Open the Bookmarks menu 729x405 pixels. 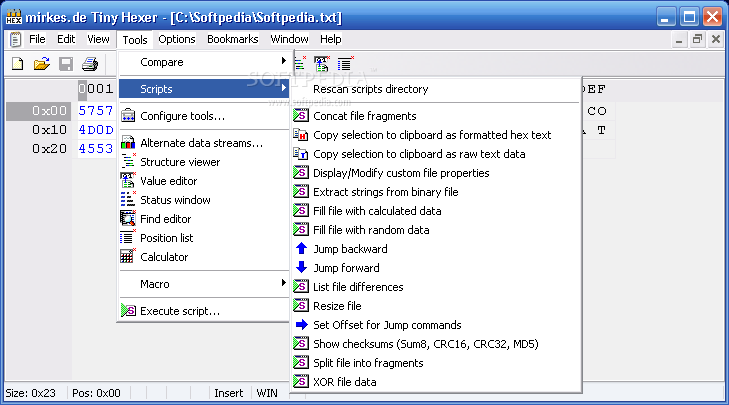tap(232, 39)
